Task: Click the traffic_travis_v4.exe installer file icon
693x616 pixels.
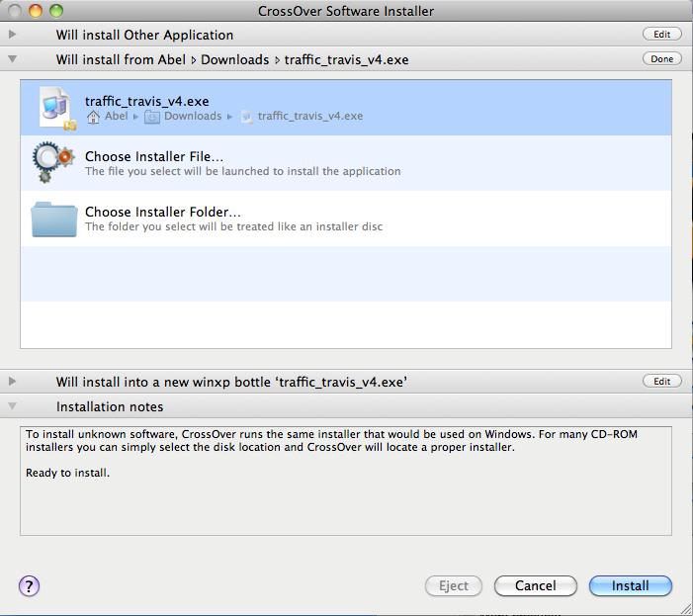Action: click(x=56, y=108)
